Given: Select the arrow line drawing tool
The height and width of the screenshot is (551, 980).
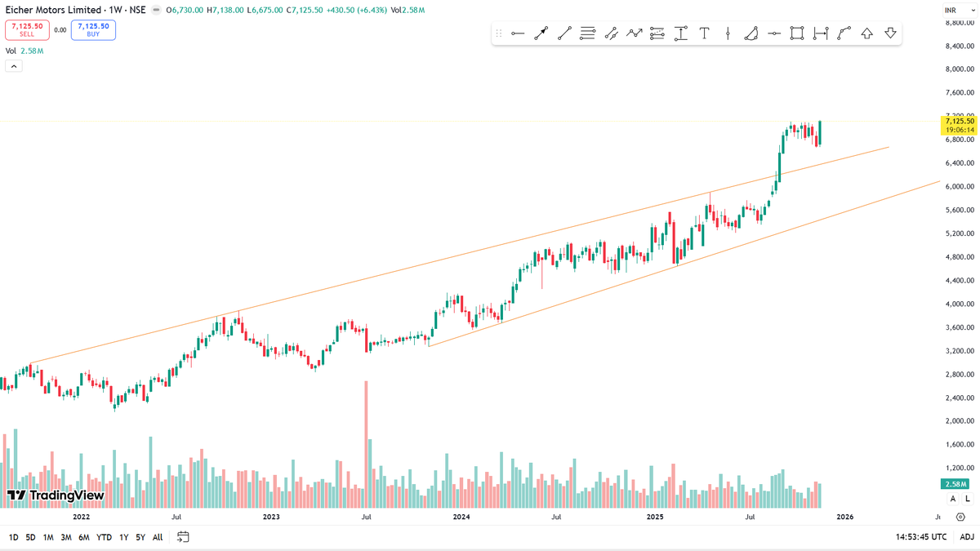Looking at the screenshot, I should [x=541, y=33].
